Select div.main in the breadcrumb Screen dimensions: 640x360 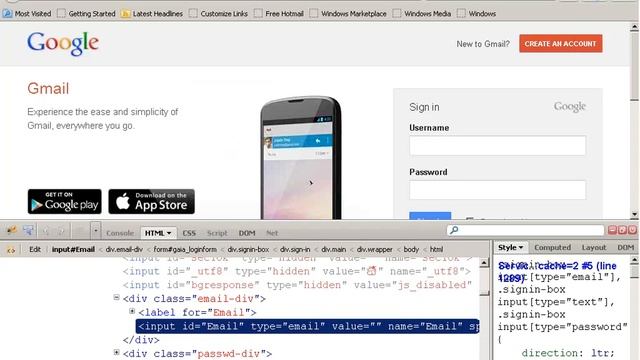(333, 249)
